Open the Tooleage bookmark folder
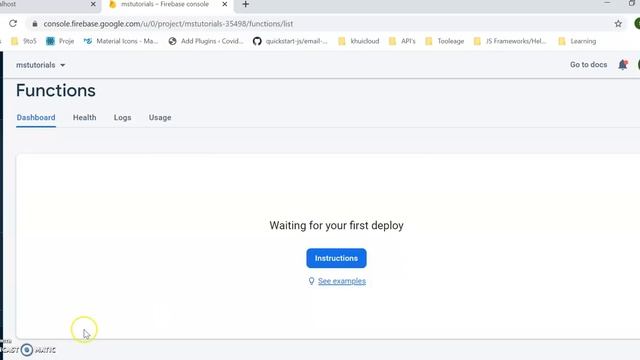 444,41
